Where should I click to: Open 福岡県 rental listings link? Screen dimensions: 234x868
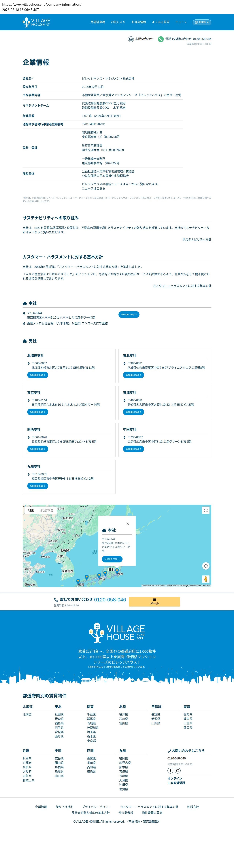(124, 758)
